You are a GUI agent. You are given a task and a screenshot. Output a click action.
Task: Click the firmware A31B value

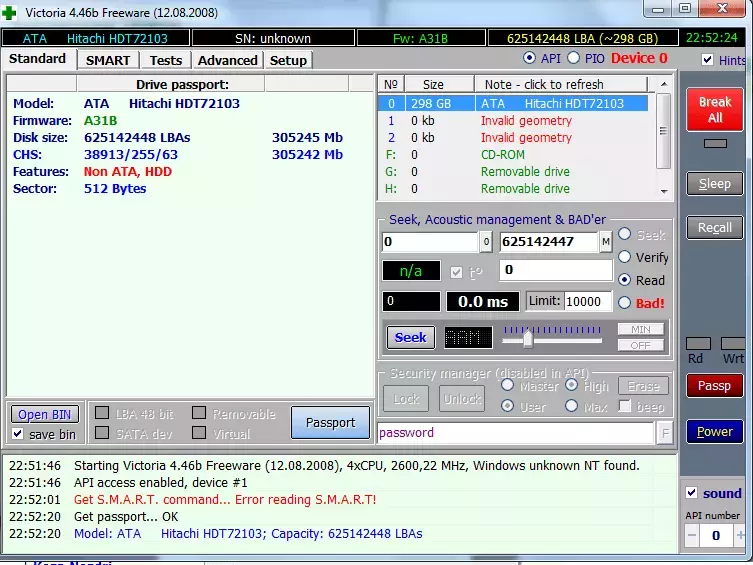point(100,120)
